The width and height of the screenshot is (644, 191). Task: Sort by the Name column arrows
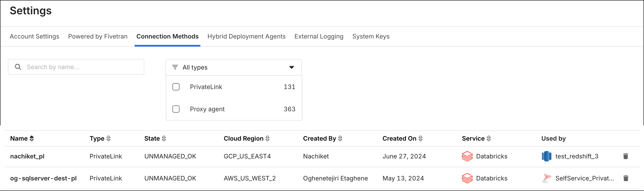pyautogui.click(x=31, y=138)
